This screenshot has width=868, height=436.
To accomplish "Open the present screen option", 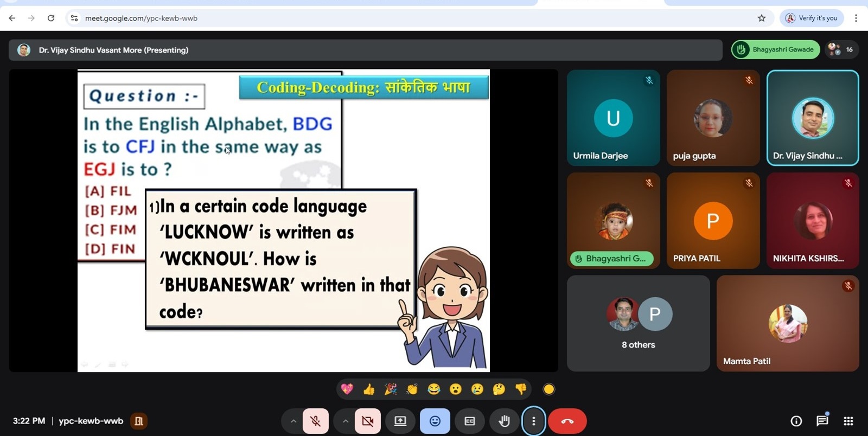I will tap(400, 421).
